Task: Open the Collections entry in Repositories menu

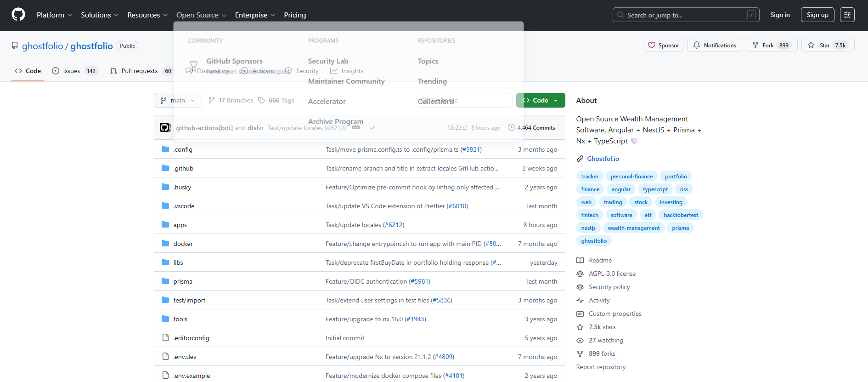Action: click(x=436, y=102)
